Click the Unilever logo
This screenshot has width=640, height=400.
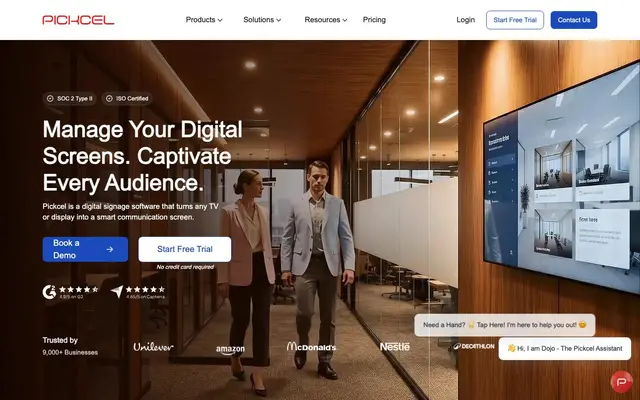point(153,347)
